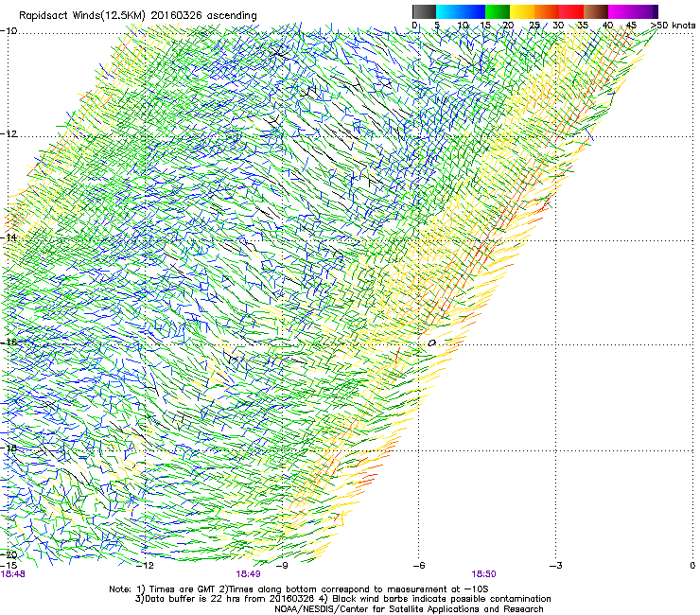This screenshot has height=615, width=700.
Task: Click the dark purple 45–50 knots swatch
Action: (x=645, y=11)
